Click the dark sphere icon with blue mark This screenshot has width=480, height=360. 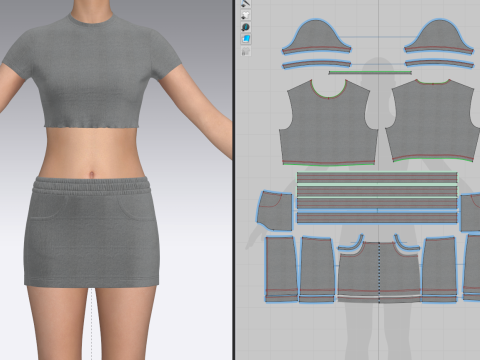pyautogui.click(x=246, y=27)
